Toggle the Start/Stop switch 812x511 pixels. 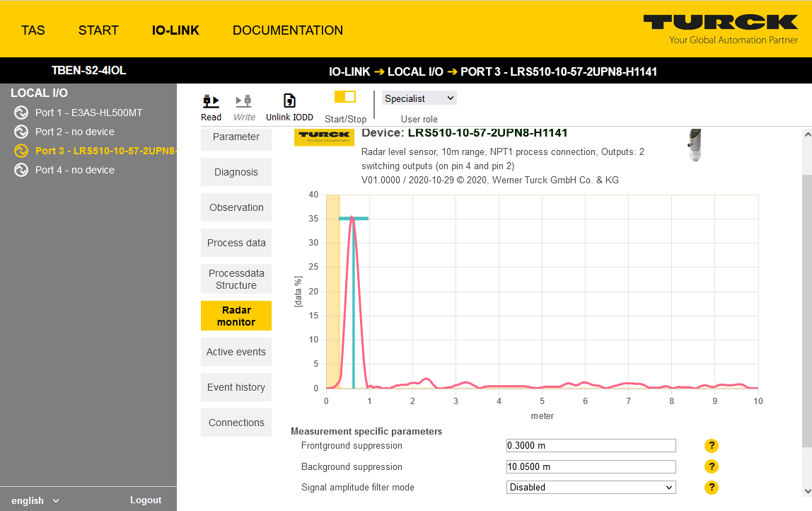[x=345, y=97]
